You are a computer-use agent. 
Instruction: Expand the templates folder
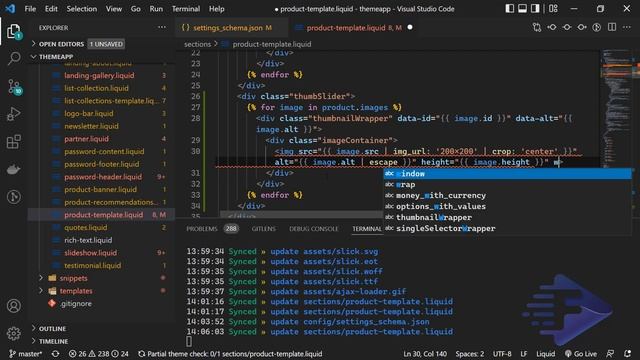[x=76, y=291]
